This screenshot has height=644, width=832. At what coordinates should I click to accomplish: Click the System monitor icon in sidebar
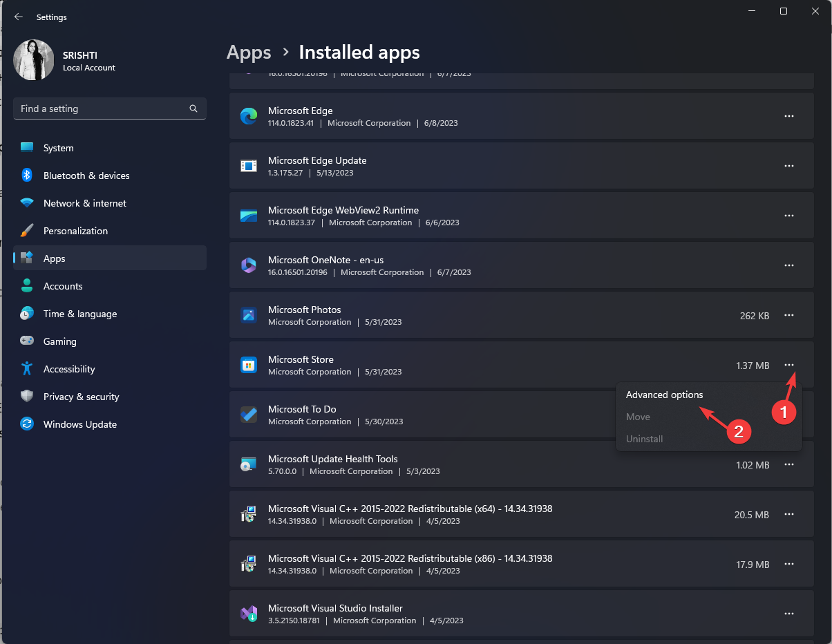click(x=27, y=148)
